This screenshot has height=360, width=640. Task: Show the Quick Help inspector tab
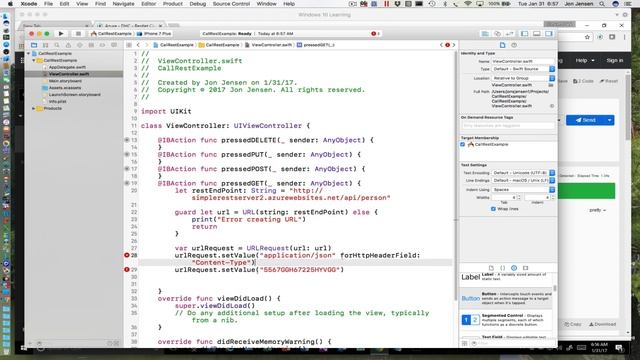514,45
